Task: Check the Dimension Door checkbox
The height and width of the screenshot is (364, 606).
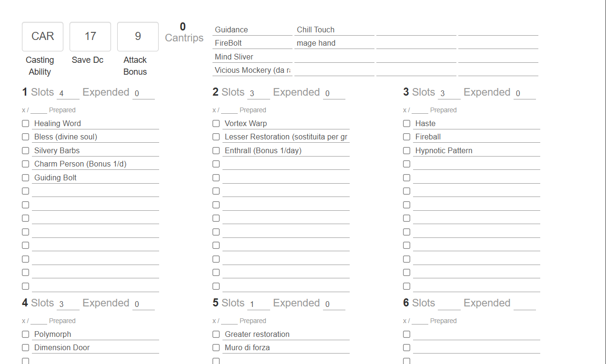Action: tap(25, 347)
